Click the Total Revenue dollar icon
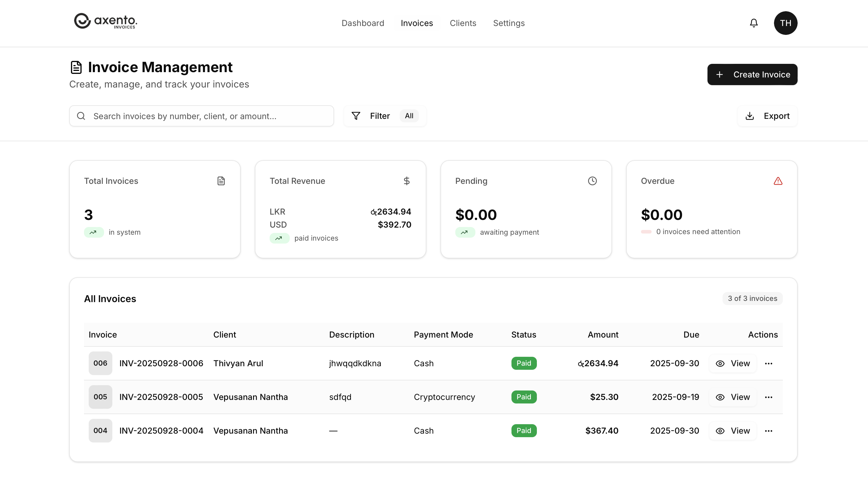The image size is (868, 496). tap(407, 181)
